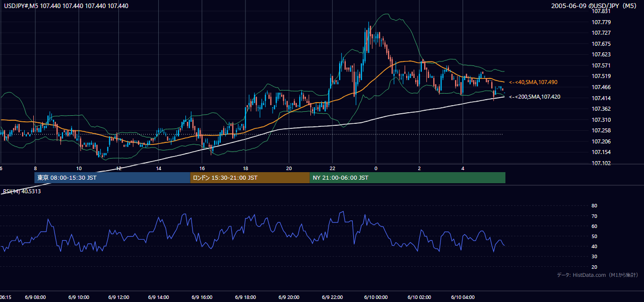Screen dimensions: 644x302
Task: Click RSI scale level 30
Action: tap(594, 257)
